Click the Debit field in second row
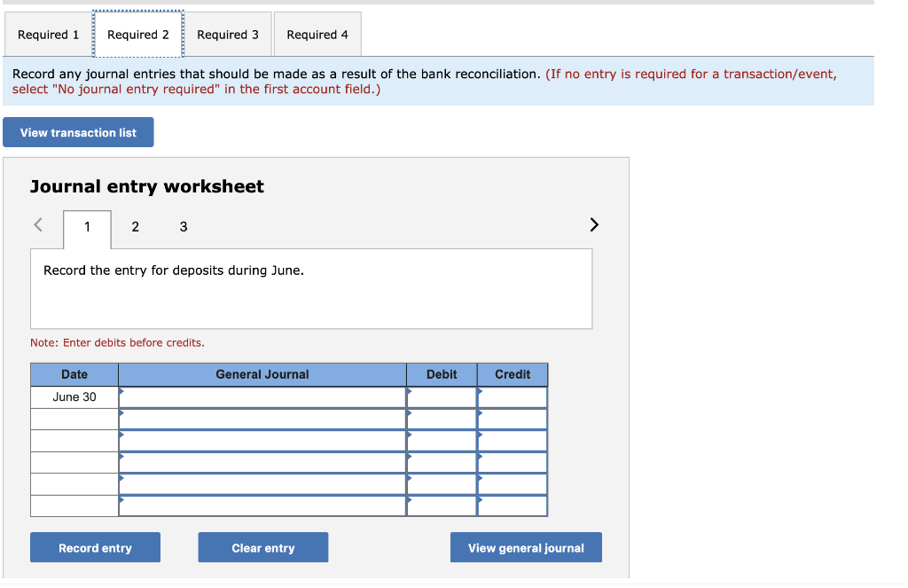This screenshot has height=588, width=908. click(442, 419)
